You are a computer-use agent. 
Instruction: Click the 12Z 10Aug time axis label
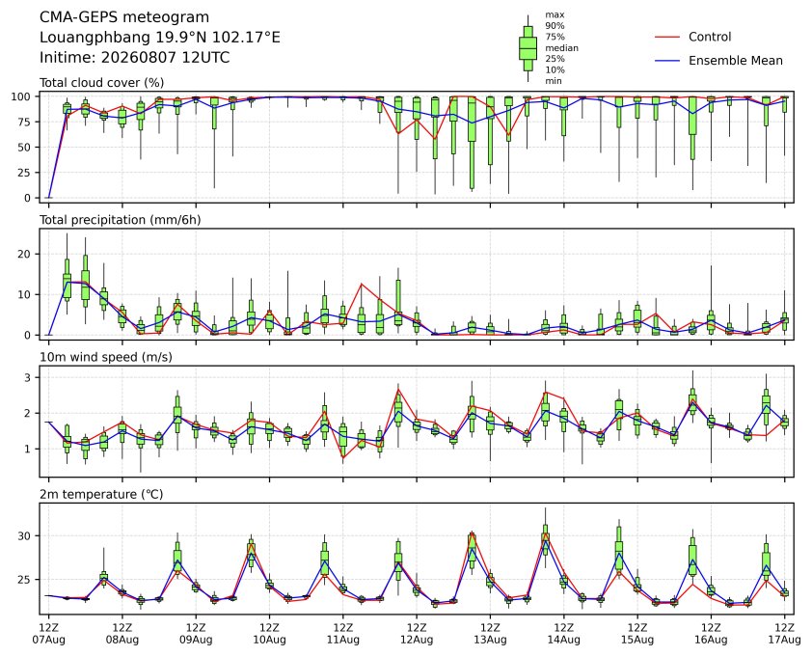[269, 634]
